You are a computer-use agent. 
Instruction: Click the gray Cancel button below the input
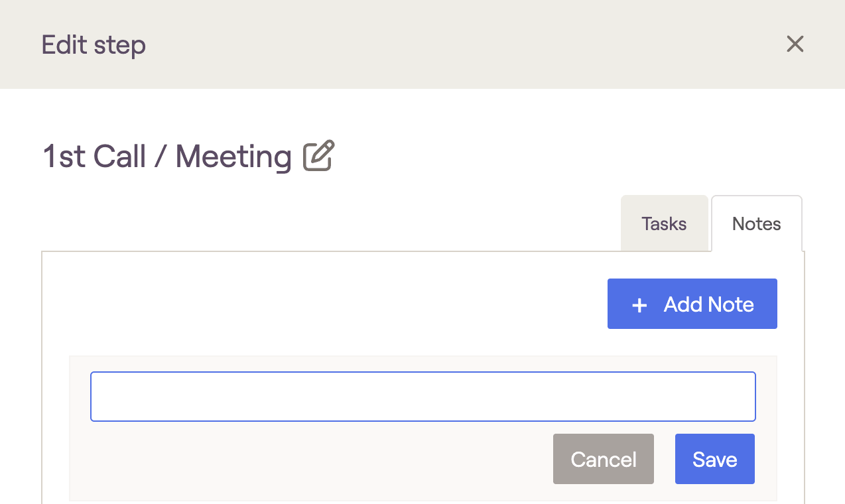tap(603, 459)
